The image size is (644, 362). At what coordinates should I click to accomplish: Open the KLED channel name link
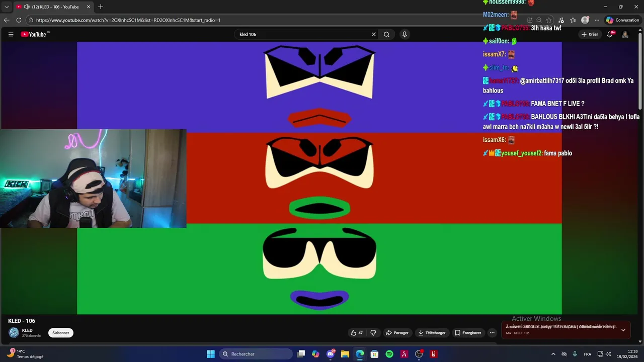(x=27, y=330)
